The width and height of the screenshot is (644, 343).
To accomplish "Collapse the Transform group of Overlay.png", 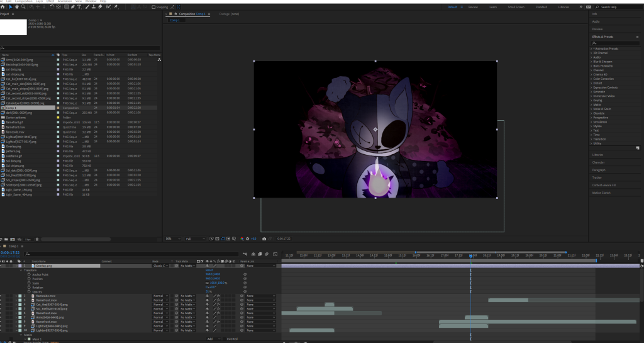I will [x=21, y=270].
